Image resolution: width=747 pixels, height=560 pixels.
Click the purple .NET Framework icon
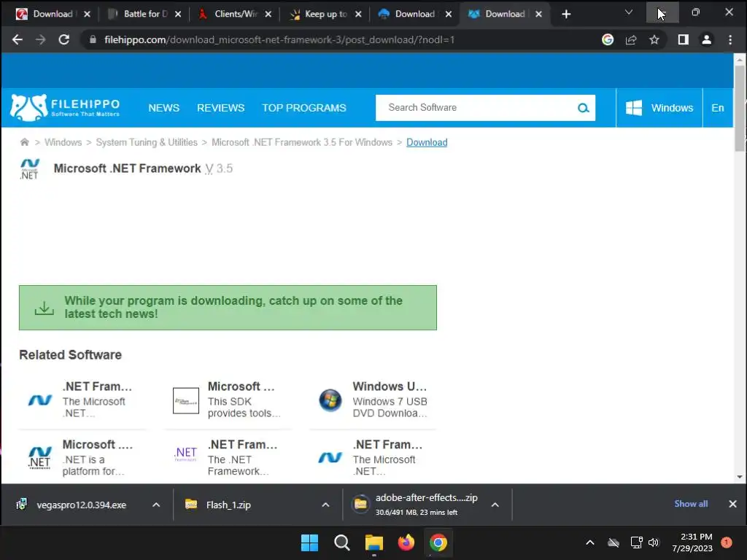point(186,454)
